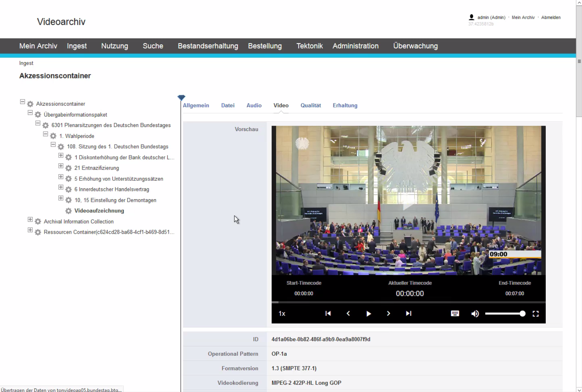Expand the Archival Information Collection node
This screenshot has width=582, height=392.
[x=30, y=220]
